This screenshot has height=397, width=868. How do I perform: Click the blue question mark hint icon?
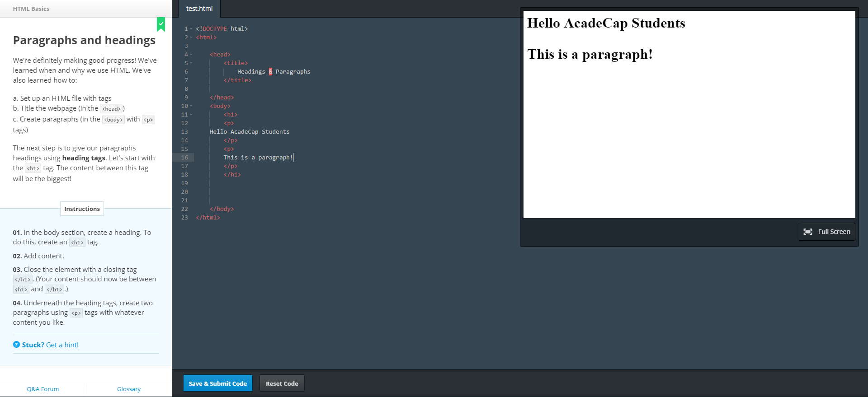tap(17, 345)
